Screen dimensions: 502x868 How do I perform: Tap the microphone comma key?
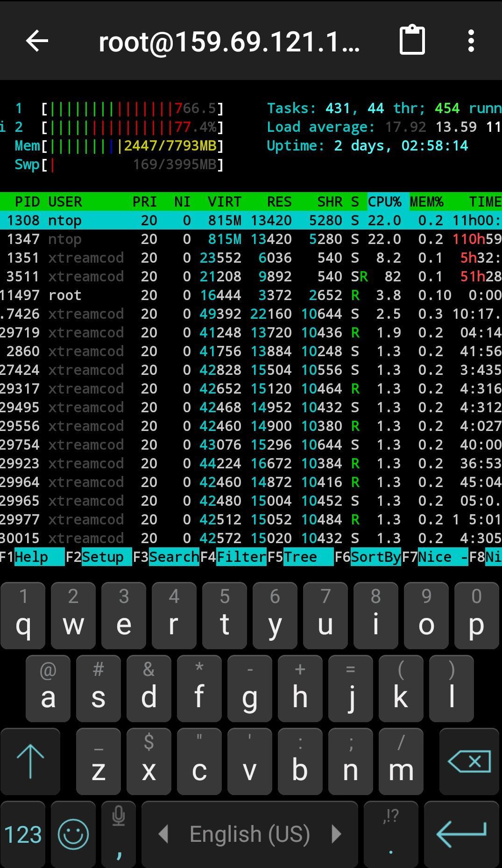tap(119, 834)
